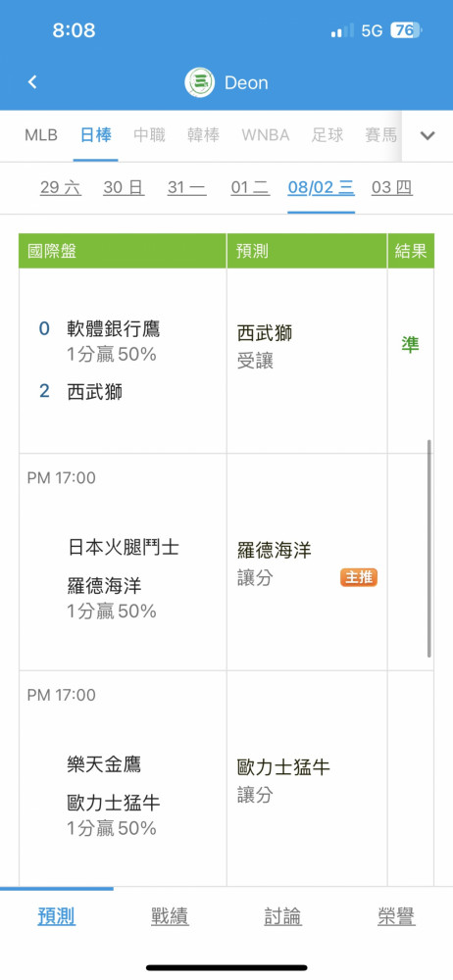Tap the battery level icon
Image resolution: width=453 pixels, height=980 pixels.
point(407,30)
